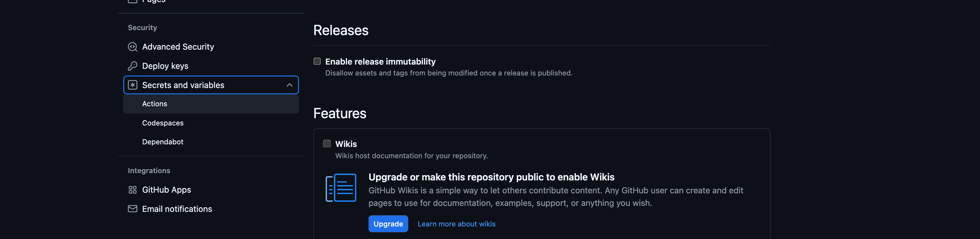Image resolution: width=980 pixels, height=239 pixels.
Task: Enable release immutability checkbox
Action: coord(317,61)
